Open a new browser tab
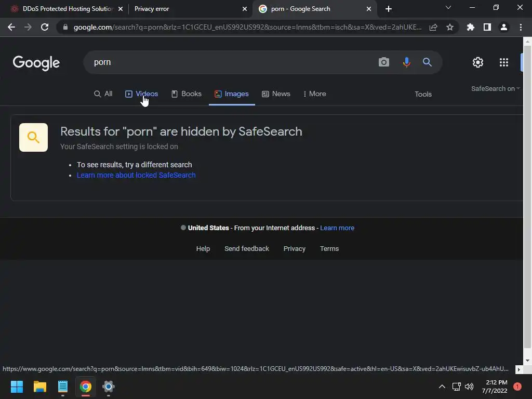The image size is (532, 399). [x=389, y=9]
